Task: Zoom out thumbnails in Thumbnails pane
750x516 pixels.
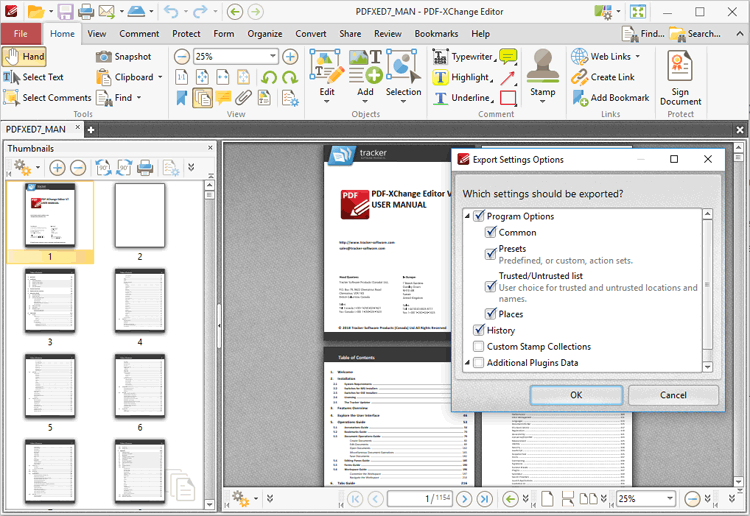Action: [78, 168]
